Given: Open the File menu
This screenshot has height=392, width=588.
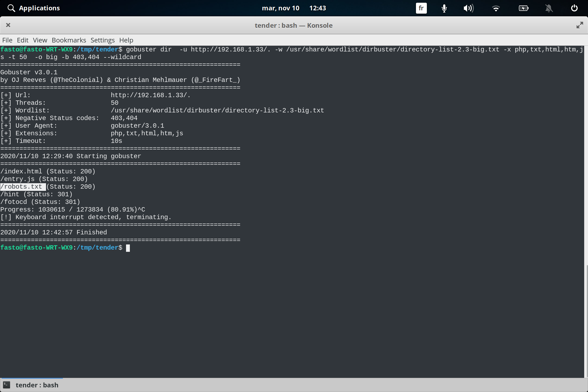Looking at the screenshot, I should pyautogui.click(x=7, y=40).
